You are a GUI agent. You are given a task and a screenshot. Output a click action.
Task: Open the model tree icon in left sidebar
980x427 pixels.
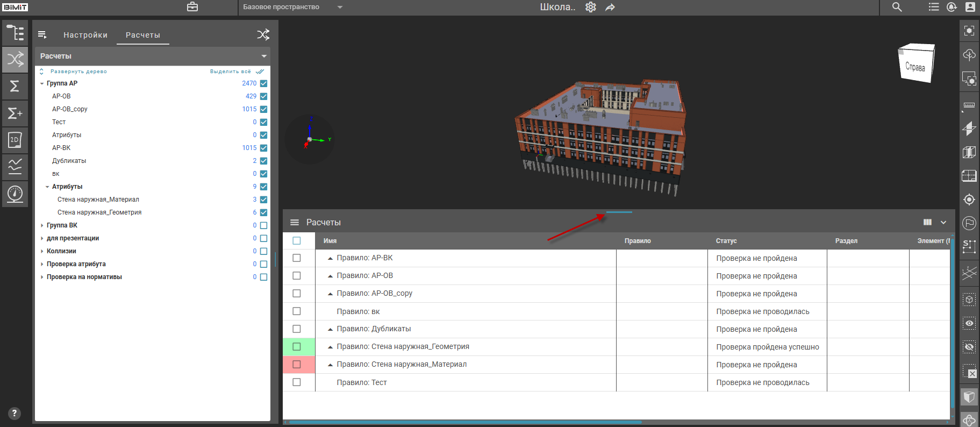[15, 33]
